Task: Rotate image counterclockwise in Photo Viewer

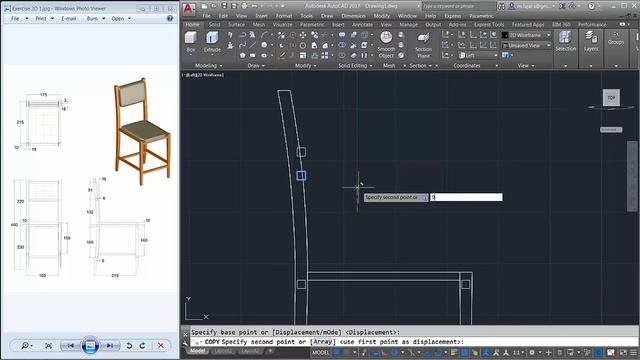Action: click(129, 346)
